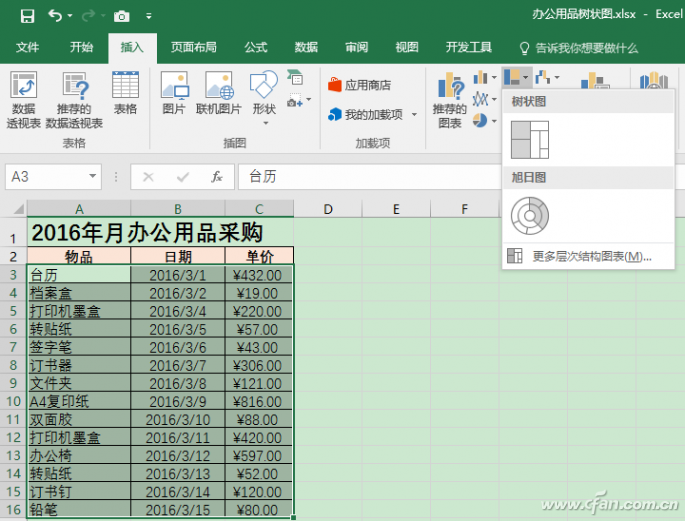Screen dimensions: 685x521
Task: Open the Quick Access Toolbar customize menu
Action: (x=149, y=17)
